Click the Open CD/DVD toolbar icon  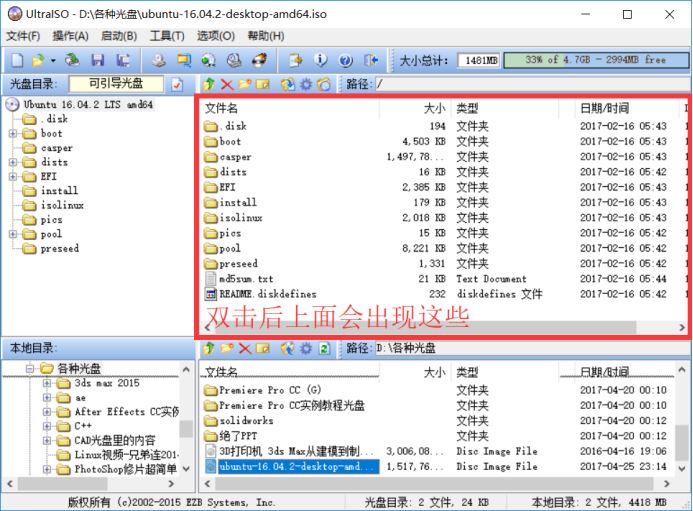pos(72,60)
